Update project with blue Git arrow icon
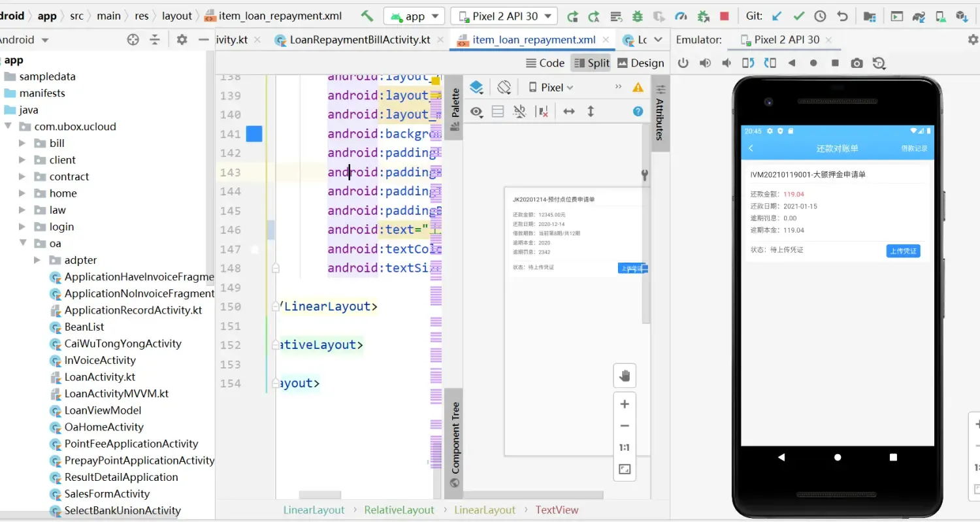This screenshot has width=980, height=522. pyautogui.click(x=776, y=15)
